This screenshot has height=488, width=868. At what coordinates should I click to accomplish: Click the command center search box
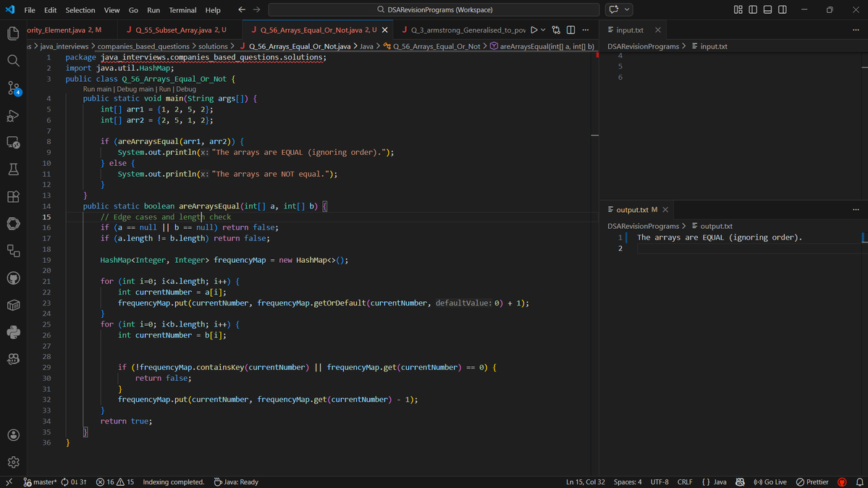click(x=434, y=9)
